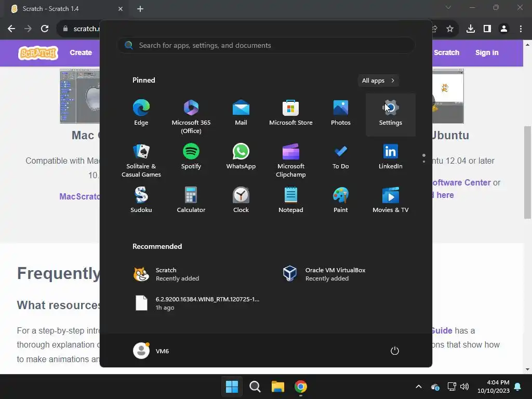Image resolution: width=532 pixels, height=399 pixels.
Task: Open network status in system tray
Action: click(451, 387)
